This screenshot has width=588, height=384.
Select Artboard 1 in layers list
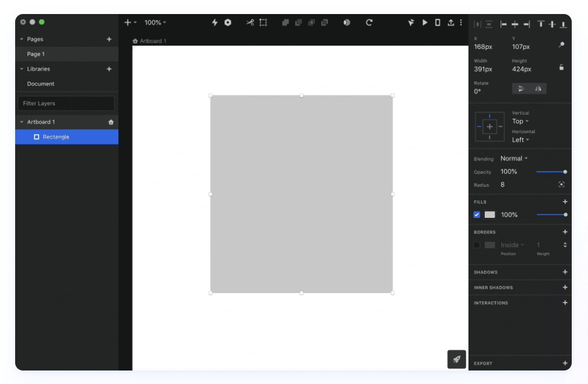pyautogui.click(x=67, y=122)
